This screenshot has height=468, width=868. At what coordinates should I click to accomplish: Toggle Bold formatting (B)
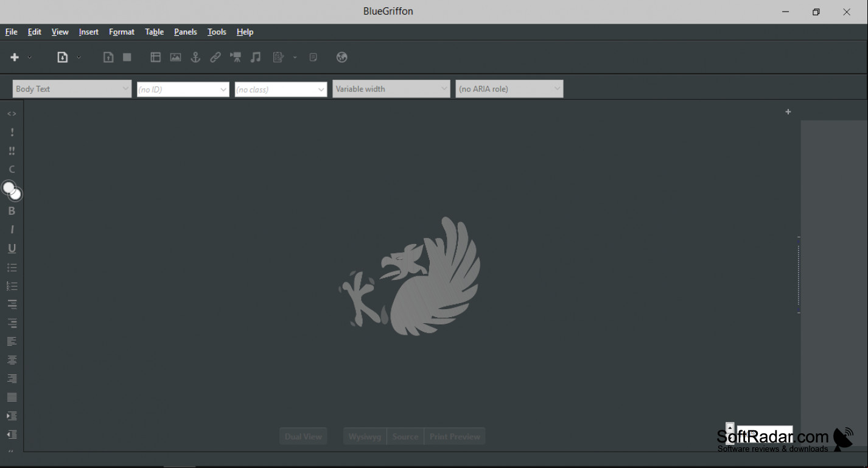[12, 211]
